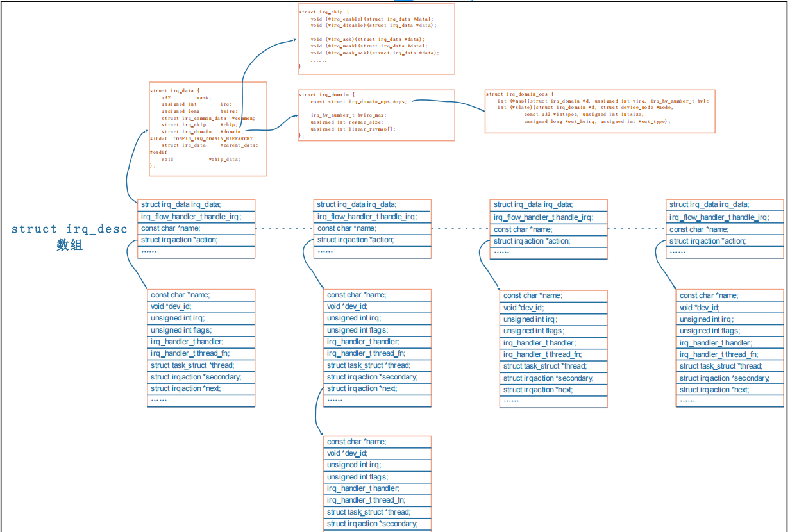
Task: Click 'irq_flow_handler_t handle_irq;' in rightmost irq_desc table
Action: tap(725, 217)
